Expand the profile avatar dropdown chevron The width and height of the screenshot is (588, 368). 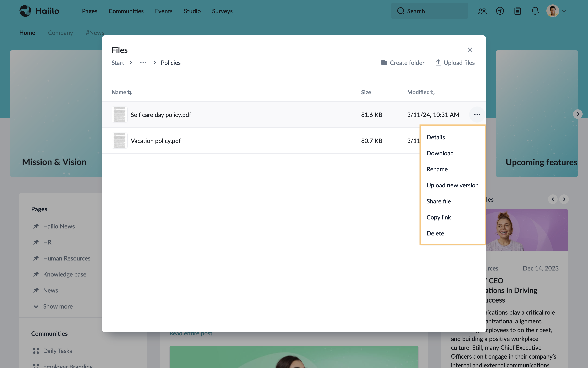click(564, 11)
